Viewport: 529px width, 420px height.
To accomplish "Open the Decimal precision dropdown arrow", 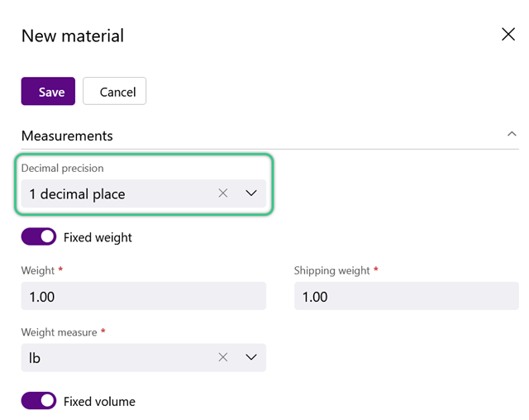I will click(251, 193).
